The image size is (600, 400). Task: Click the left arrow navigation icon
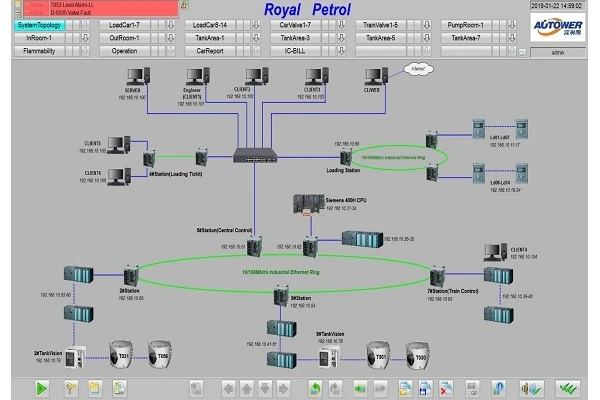coord(228,389)
